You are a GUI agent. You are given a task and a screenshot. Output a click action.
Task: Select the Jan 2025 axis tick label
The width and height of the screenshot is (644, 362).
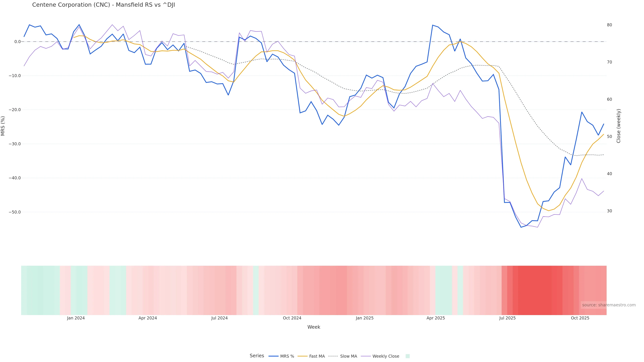point(365,318)
